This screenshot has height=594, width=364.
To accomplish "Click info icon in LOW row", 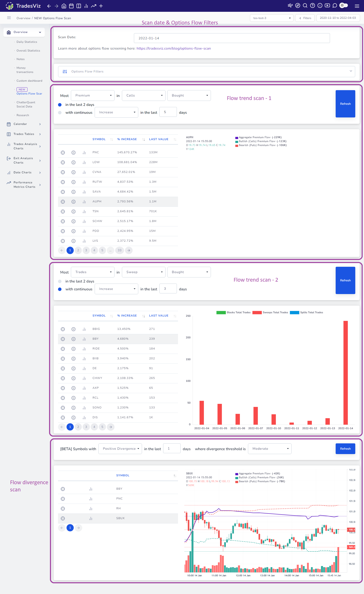I will pyautogui.click(x=73, y=162).
